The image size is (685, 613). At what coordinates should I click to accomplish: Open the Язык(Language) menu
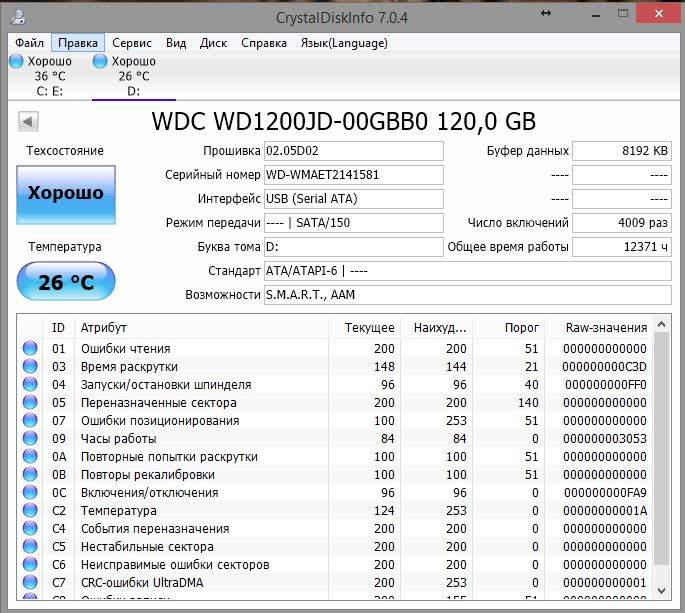344,43
